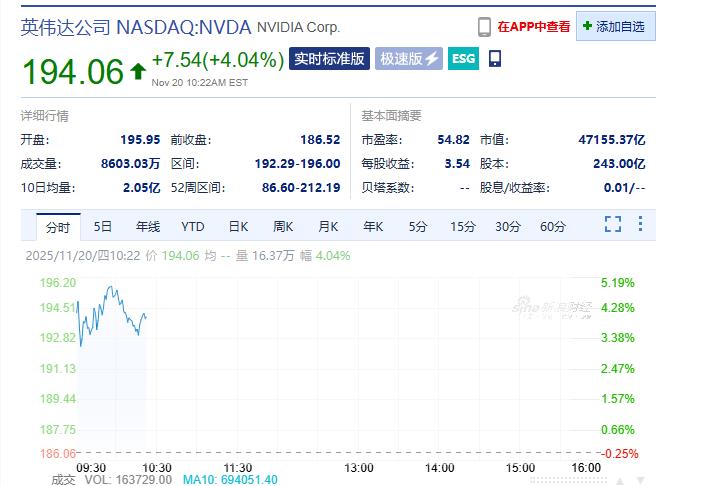Screen dimensions: 705x486
Task: Click the 每股收益 value 3.54
Action: [457, 164]
